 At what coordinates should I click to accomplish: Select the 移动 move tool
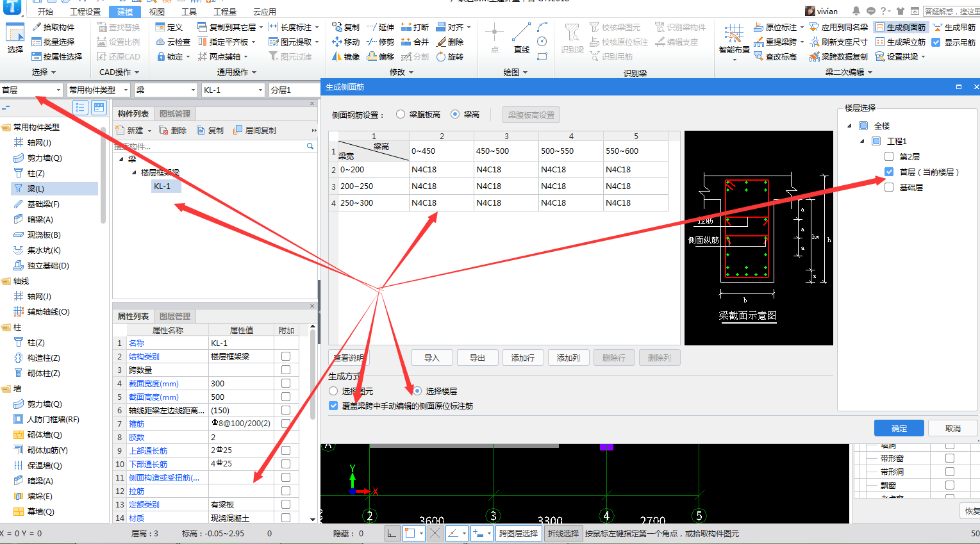[x=346, y=42]
